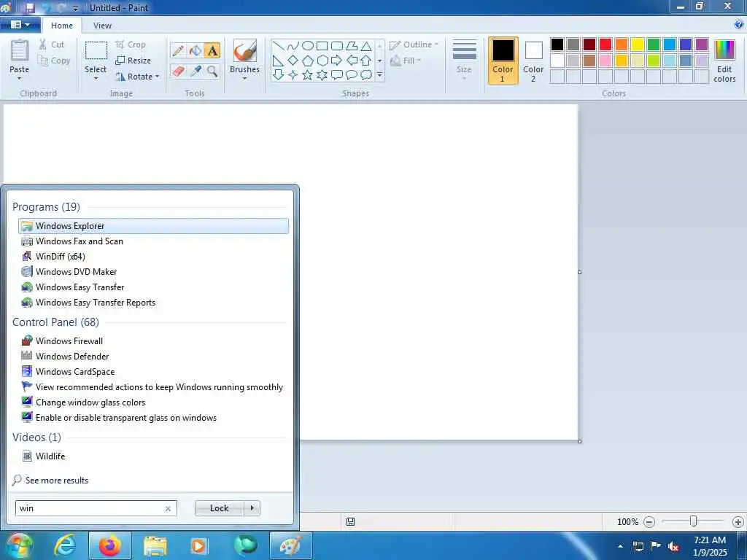Expand the Paste dropdown arrow
The image size is (747, 560).
point(20,79)
